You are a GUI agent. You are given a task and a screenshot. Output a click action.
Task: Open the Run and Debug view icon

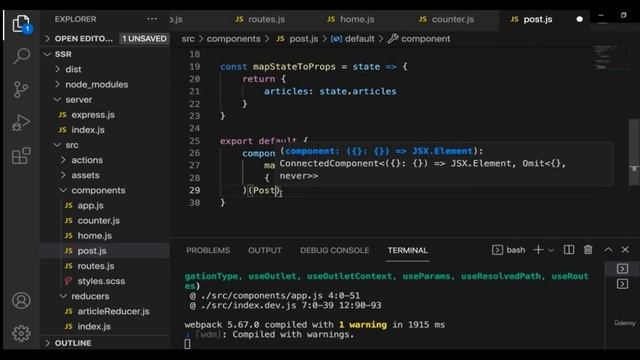(x=21, y=122)
